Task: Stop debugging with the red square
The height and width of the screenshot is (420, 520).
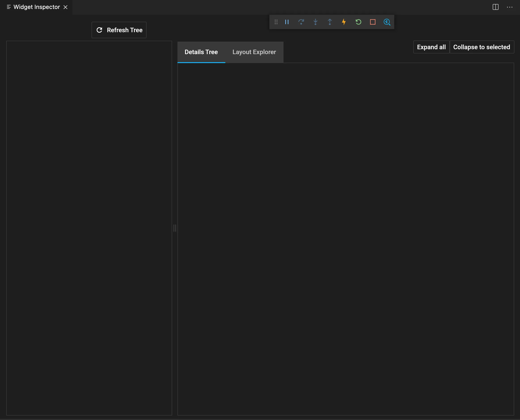Action: 373,22
